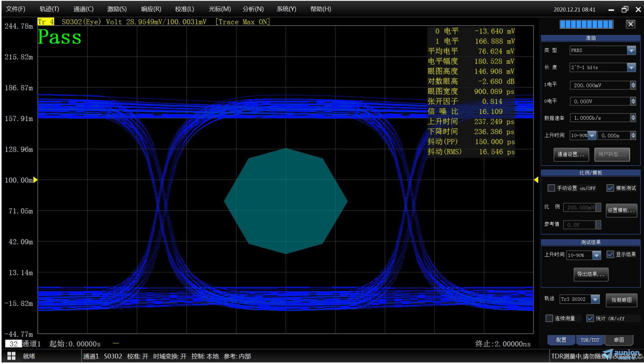The image size is (644, 364).
Task: Expand the results 上升时间 10-90% dropdown
Action: 596,255
